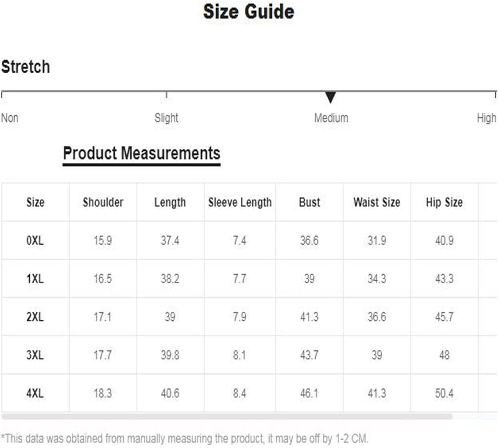Viewport: 498px width, 448px height.
Task: Select the Medium stretch label
Action: 331,118
